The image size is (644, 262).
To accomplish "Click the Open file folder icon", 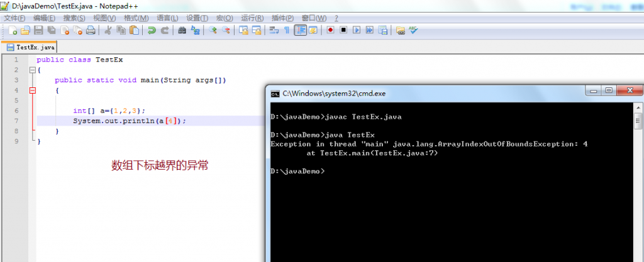I will coord(25,30).
